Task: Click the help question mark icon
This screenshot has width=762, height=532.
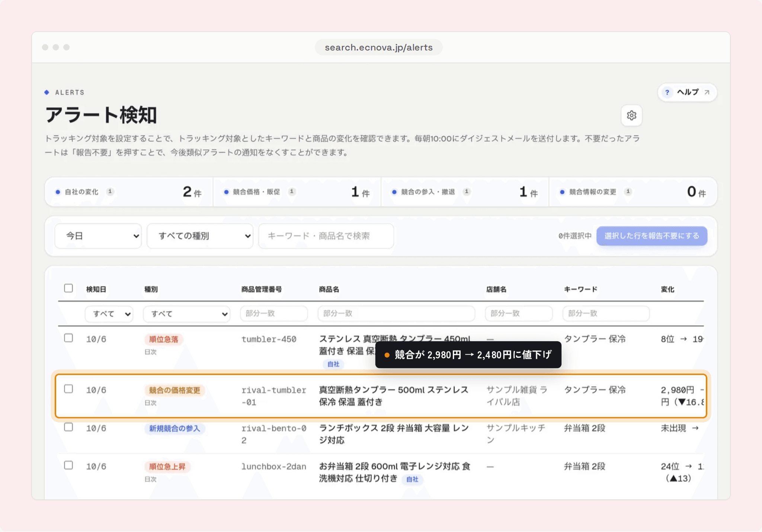Action: tap(667, 92)
